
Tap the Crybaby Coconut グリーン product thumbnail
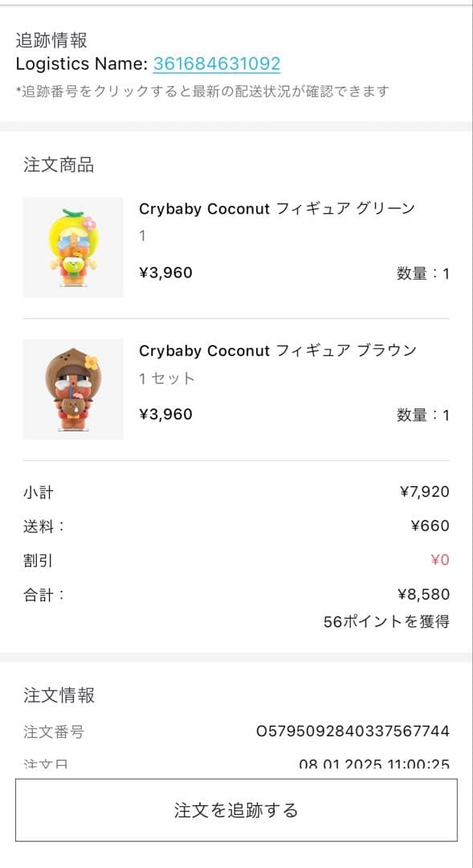[72, 246]
